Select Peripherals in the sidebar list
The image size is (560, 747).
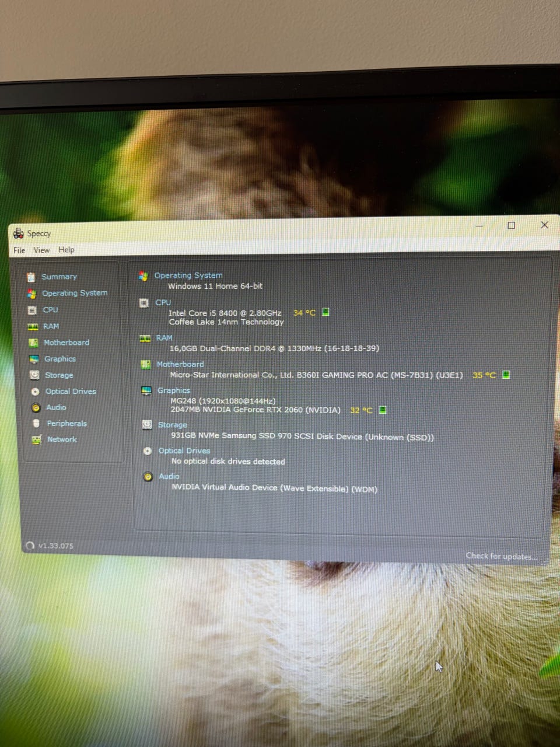click(66, 423)
